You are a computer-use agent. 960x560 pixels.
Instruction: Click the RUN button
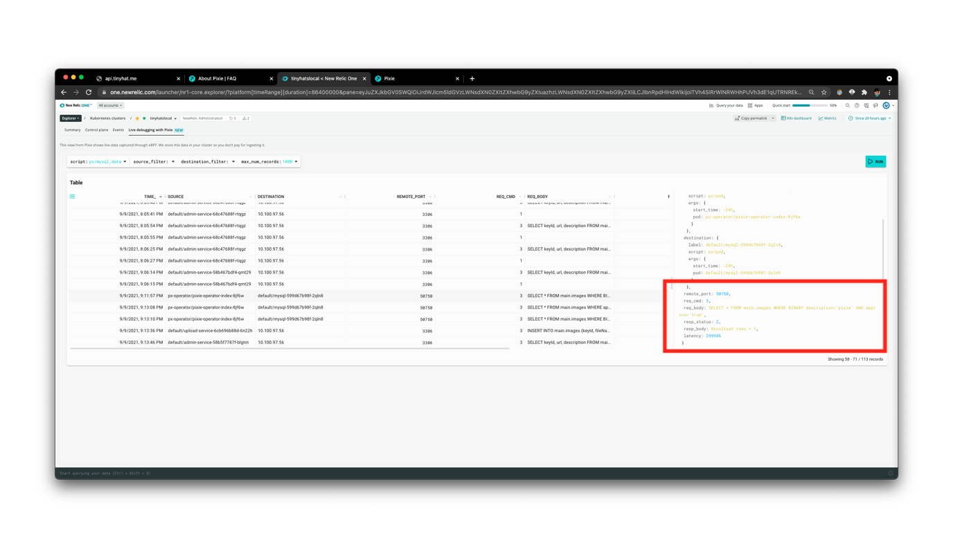point(875,161)
